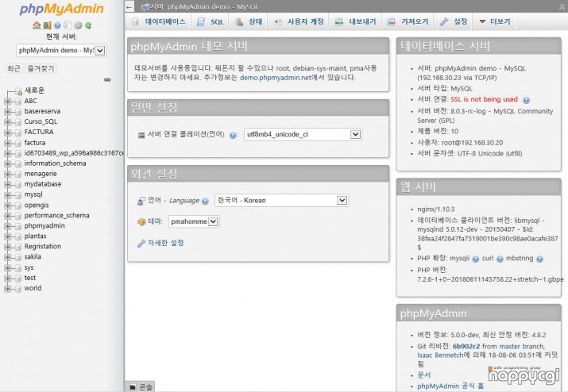Open the server connection collation dropdown
This screenshot has height=392, width=568.
point(303,135)
